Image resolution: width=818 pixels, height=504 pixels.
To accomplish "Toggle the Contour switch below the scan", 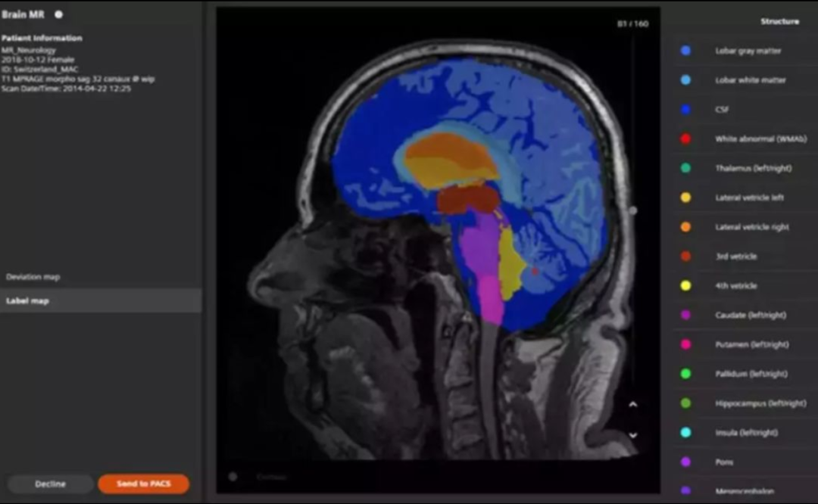I will (x=233, y=477).
